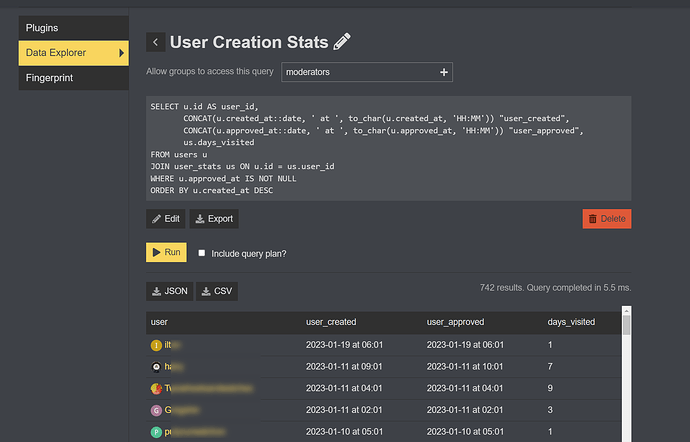Delete this query
This screenshot has width=690, height=442.
(607, 219)
